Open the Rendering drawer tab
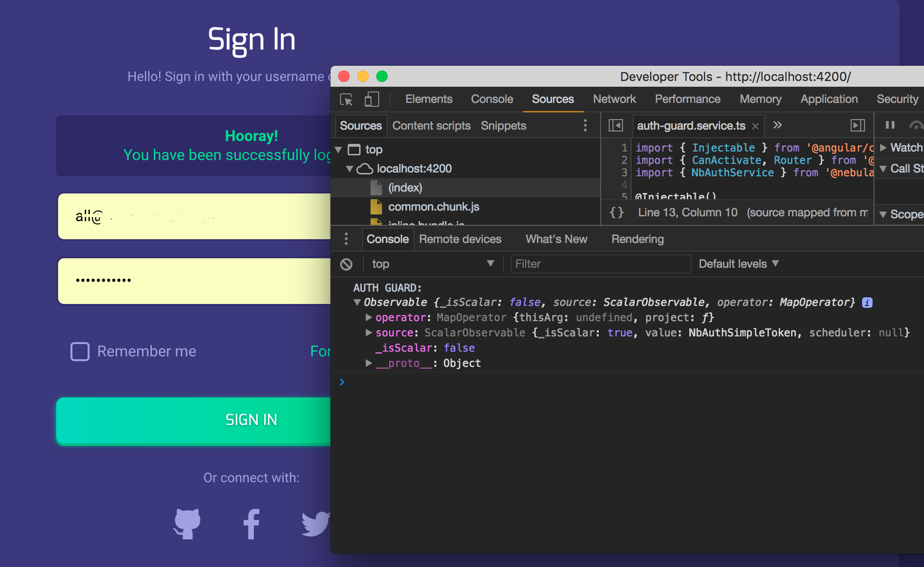This screenshot has width=924, height=567. pyautogui.click(x=637, y=239)
